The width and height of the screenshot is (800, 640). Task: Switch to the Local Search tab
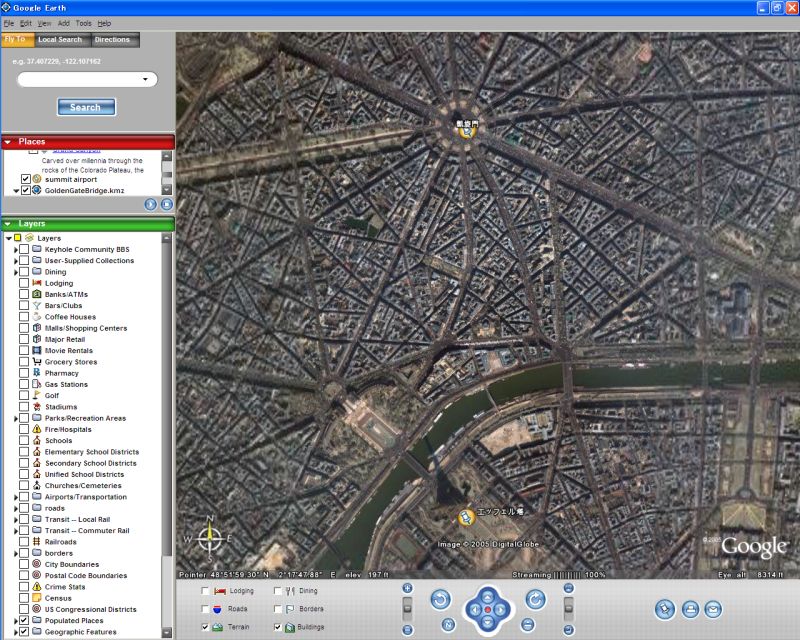pos(60,40)
